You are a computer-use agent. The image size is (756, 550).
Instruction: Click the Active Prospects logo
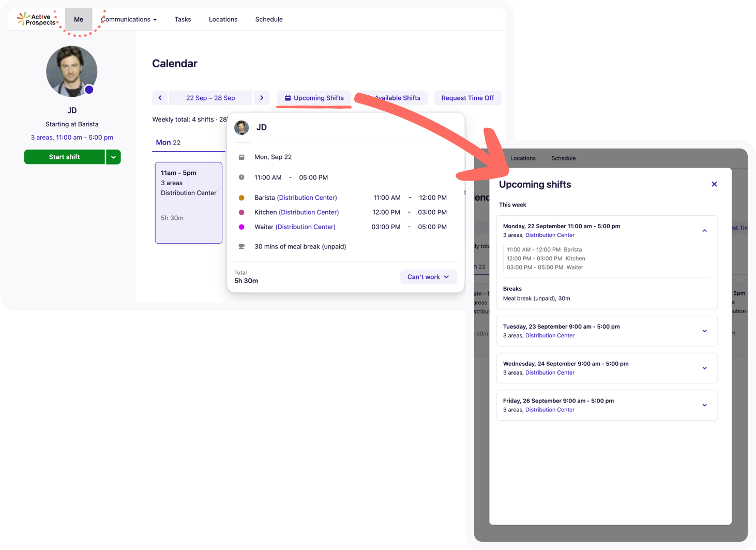pyautogui.click(x=37, y=20)
